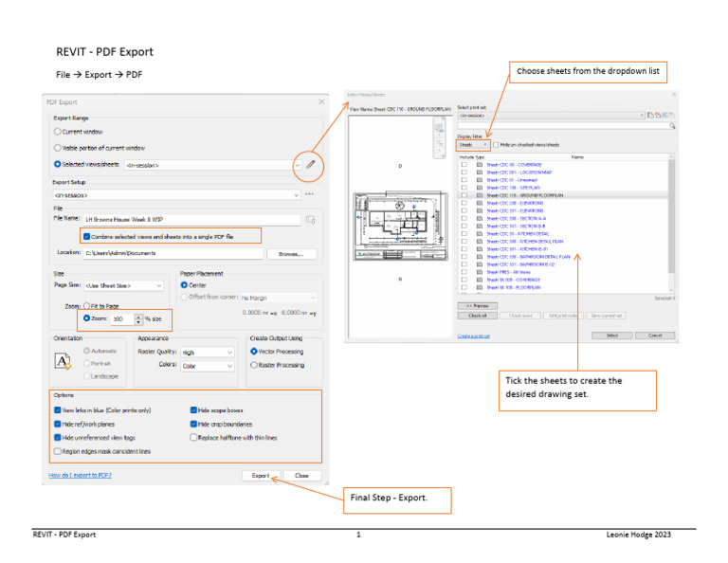The height and width of the screenshot is (563, 728).
Task: Uncheck View links in blue option
Action: [x=58, y=410]
